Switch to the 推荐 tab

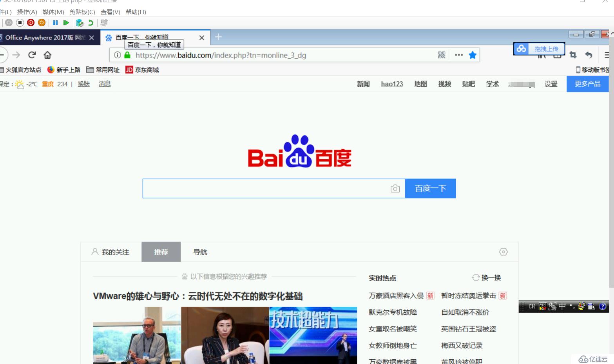(x=161, y=252)
